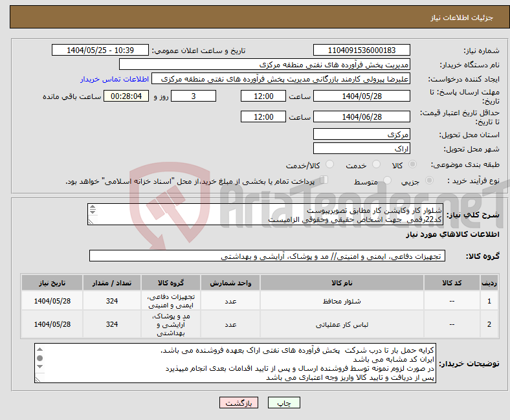Screen dimensions: 510x420
Task: Click price validity time 12:00 field
Action: 263,116
